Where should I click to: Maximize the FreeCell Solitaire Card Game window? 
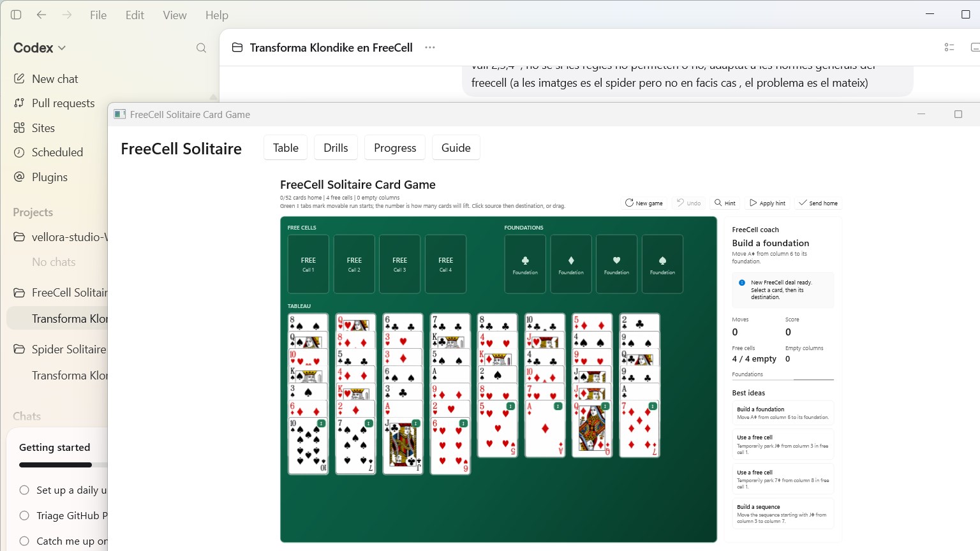click(958, 114)
